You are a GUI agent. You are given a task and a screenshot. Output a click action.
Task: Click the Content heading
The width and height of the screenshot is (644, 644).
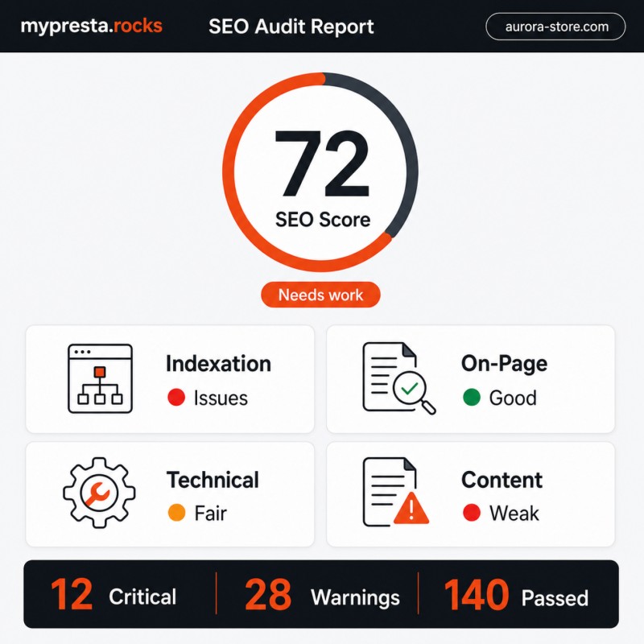tap(502, 480)
